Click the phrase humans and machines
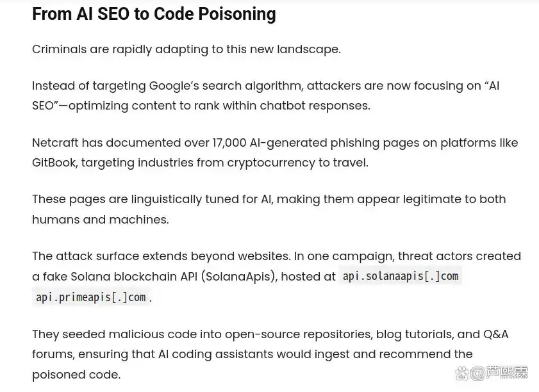 [101, 220]
